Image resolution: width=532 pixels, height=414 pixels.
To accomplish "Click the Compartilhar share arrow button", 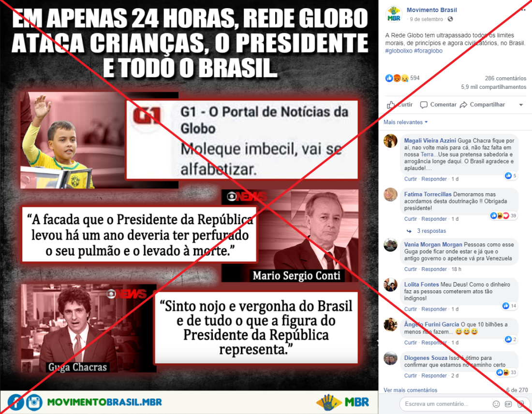I will click(x=482, y=105).
